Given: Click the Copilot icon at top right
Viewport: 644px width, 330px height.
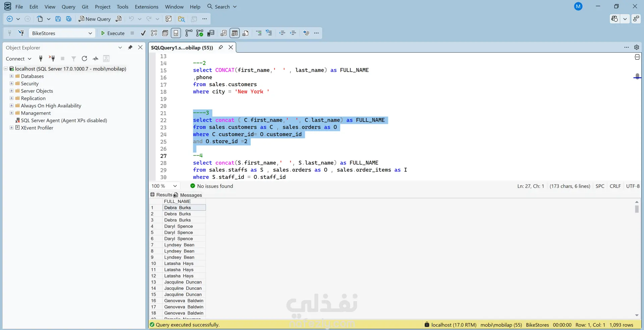Looking at the screenshot, I should [x=614, y=19].
